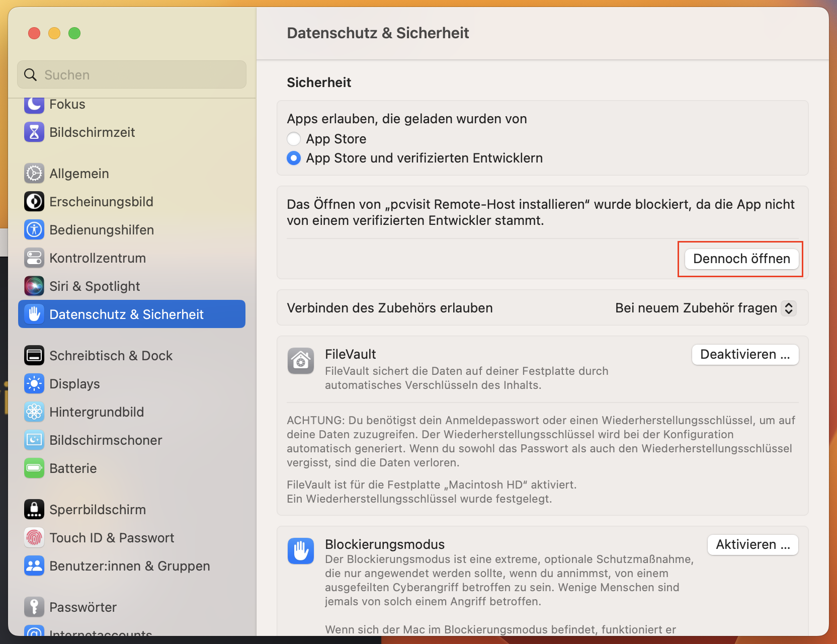Click the Dennoch öffnen button
The image size is (837, 644).
click(741, 259)
